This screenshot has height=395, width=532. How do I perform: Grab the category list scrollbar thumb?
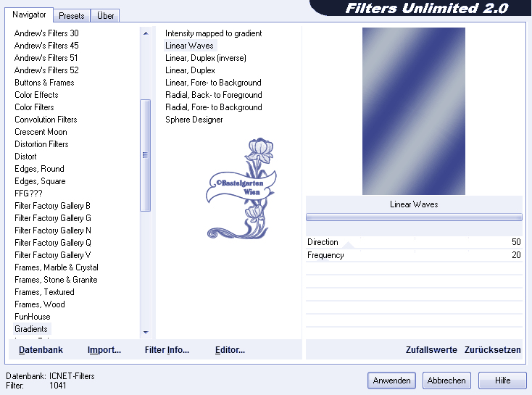click(x=145, y=155)
